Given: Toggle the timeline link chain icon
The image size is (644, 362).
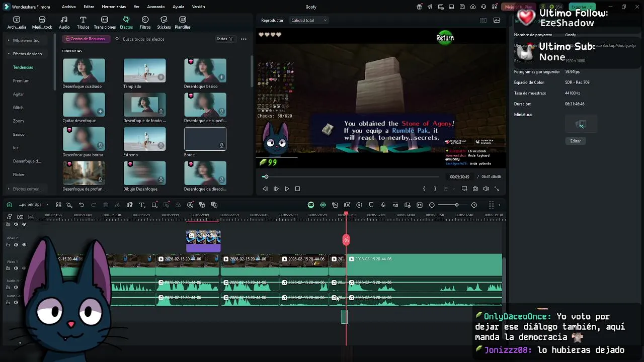Looking at the screenshot, I should 10,216.
